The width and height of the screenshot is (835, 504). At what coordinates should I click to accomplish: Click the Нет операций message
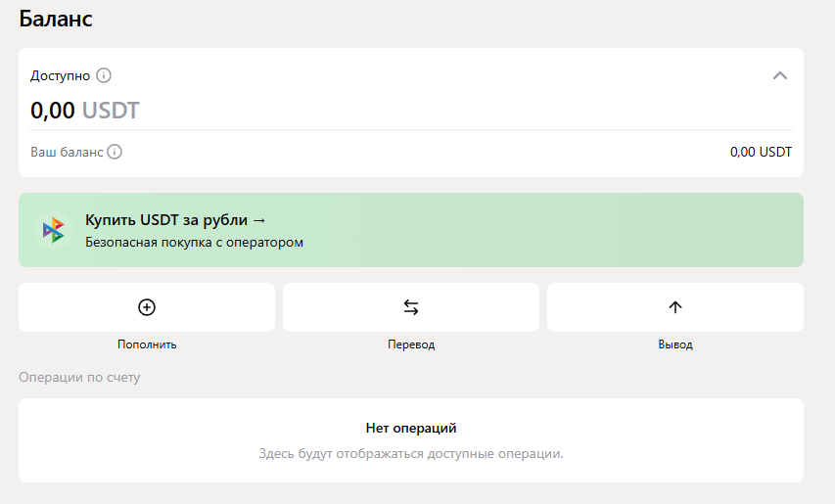[x=411, y=428]
